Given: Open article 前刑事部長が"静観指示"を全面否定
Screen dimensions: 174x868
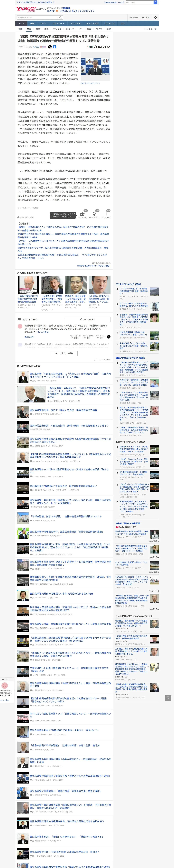Looking at the screenshot, I should (63, 486).
